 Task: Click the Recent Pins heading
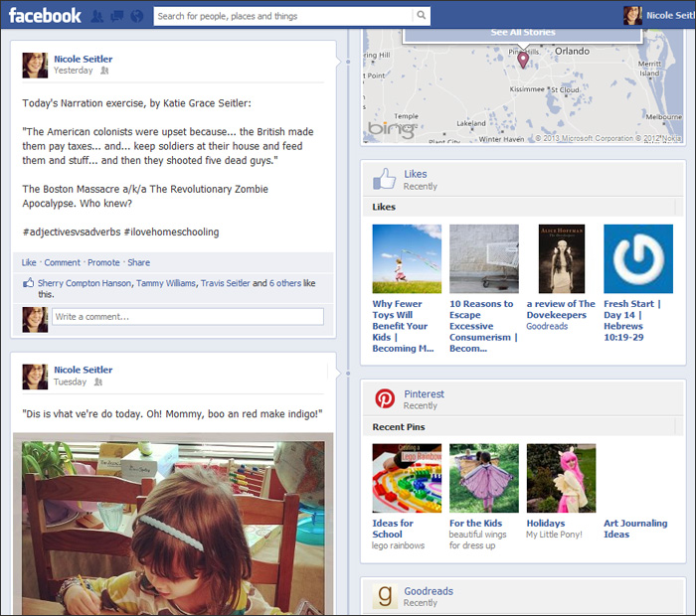pyautogui.click(x=399, y=427)
